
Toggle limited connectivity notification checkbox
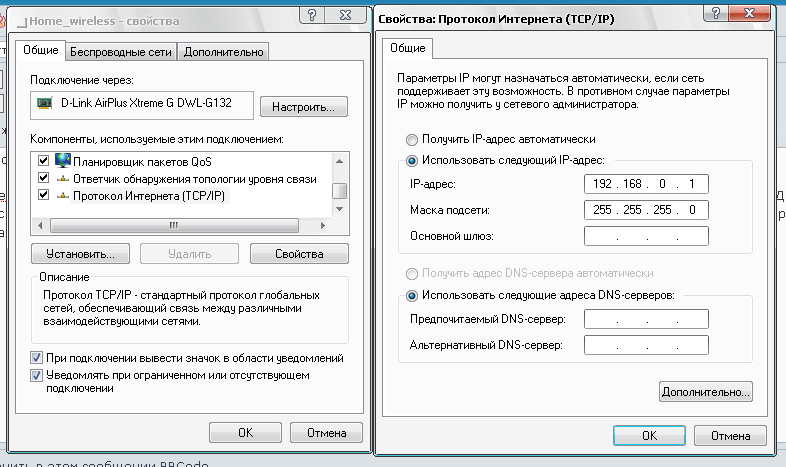pos(37,375)
